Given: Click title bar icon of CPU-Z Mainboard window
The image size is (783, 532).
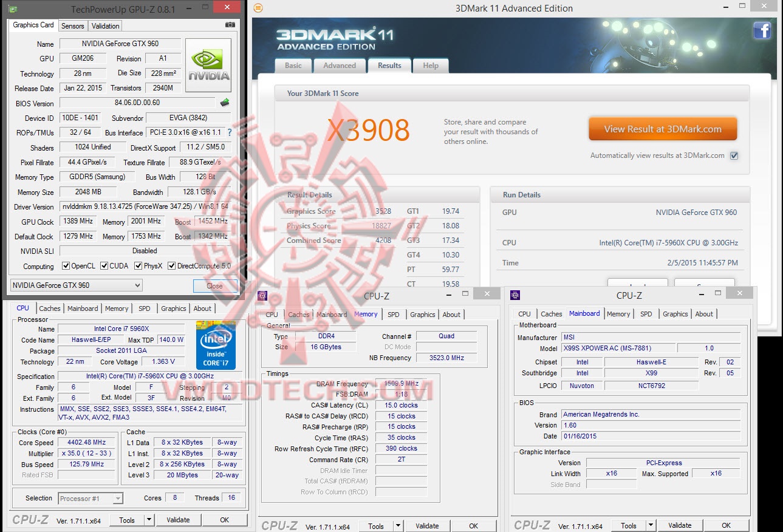Looking at the screenshot, I should tap(515, 295).
